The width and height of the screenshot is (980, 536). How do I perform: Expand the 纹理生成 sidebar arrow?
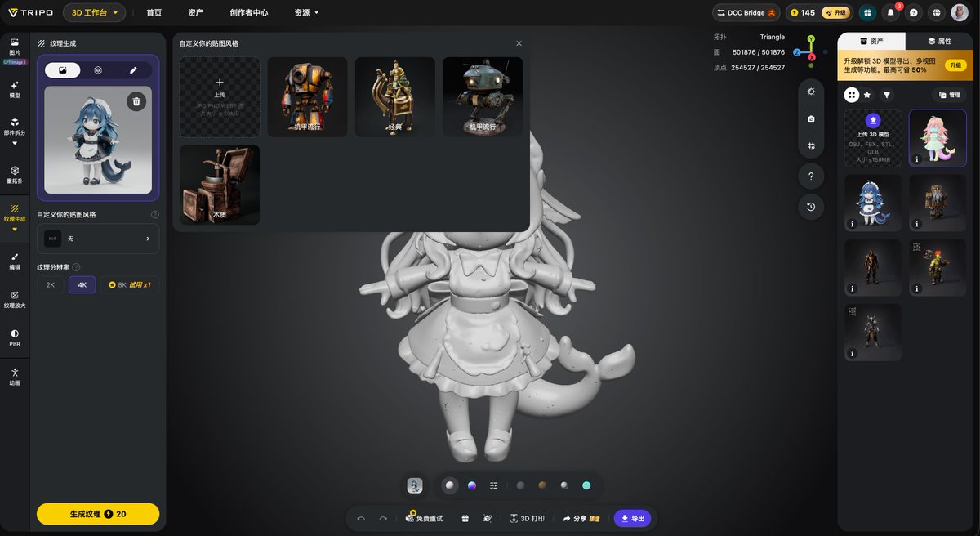click(15, 230)
